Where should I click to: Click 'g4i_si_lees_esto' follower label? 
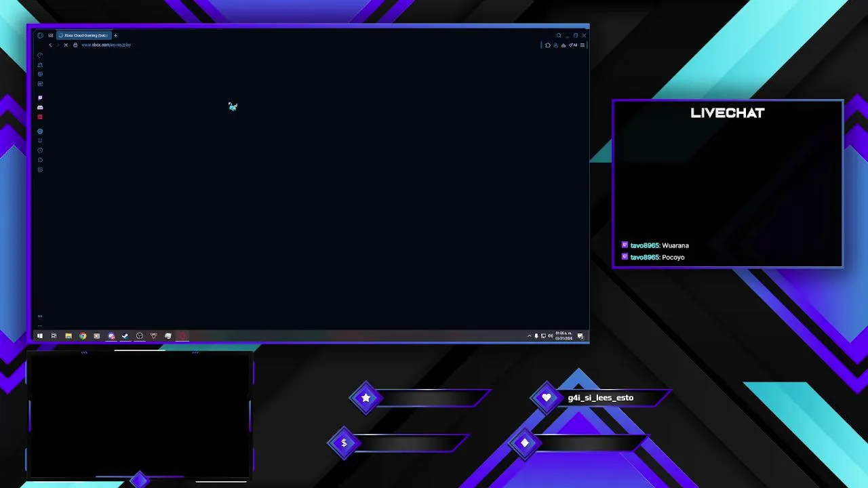tap(601, 398)
